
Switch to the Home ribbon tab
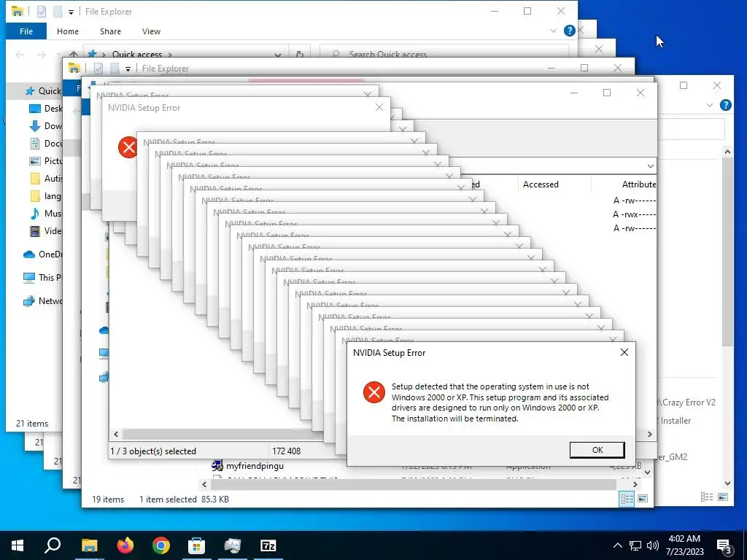(x=68, y=31)
